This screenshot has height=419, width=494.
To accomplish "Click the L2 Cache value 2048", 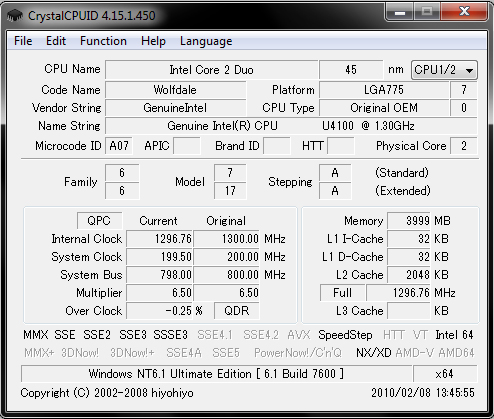I will (x=409, y=275).
